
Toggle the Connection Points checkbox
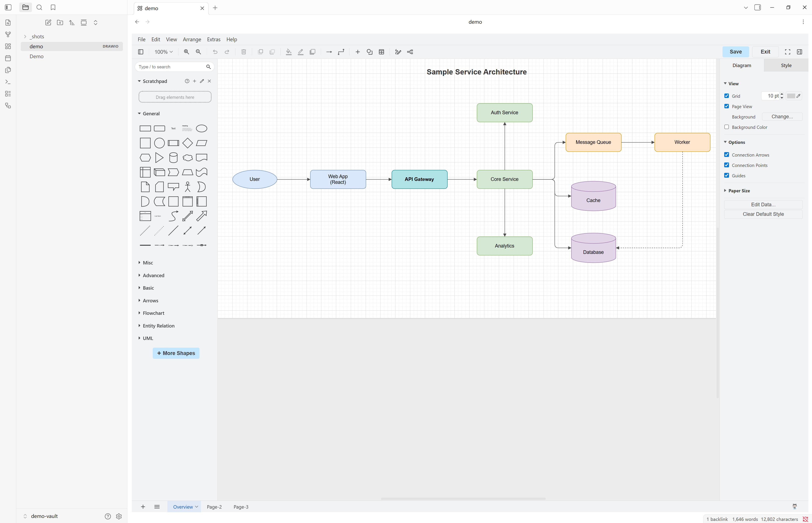coord(727,165)
